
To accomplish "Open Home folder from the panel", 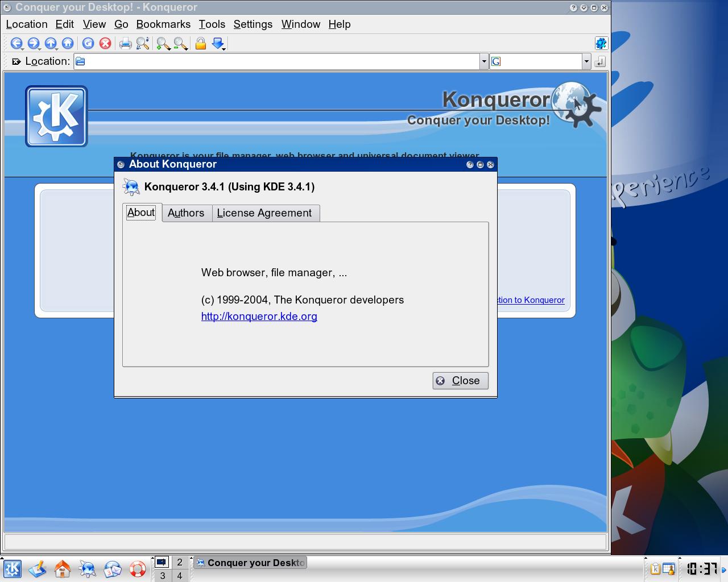I will pos(63,569).
